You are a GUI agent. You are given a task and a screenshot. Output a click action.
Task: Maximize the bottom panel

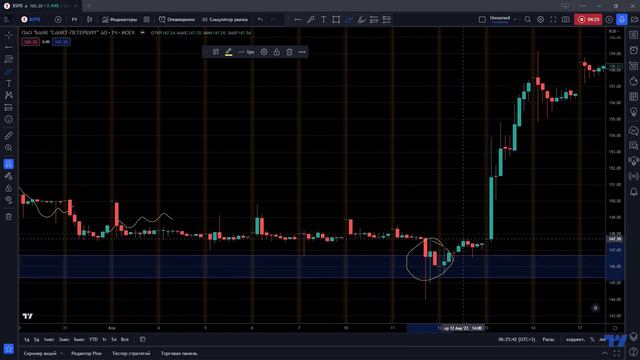pyautogui.click(x=617, y=353)
